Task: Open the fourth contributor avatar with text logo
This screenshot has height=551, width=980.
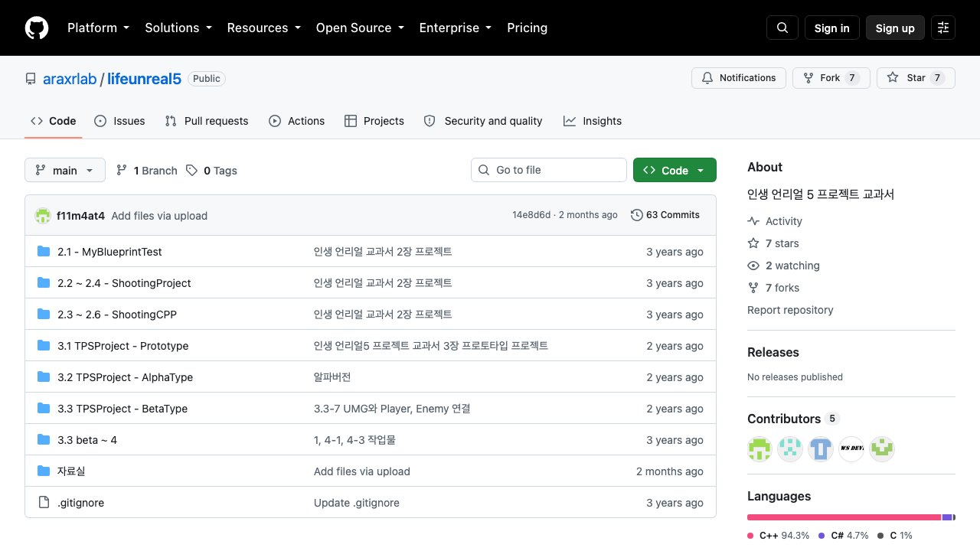Action: 851,449
